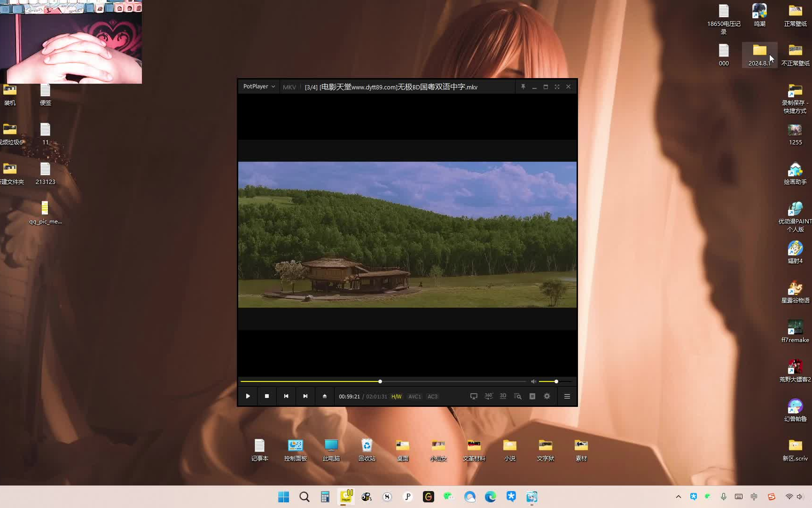Image resolution: width=812 pixels, height=508 pixels.
Task: Click the video seek bar handle
Action: tap(380, 381)
